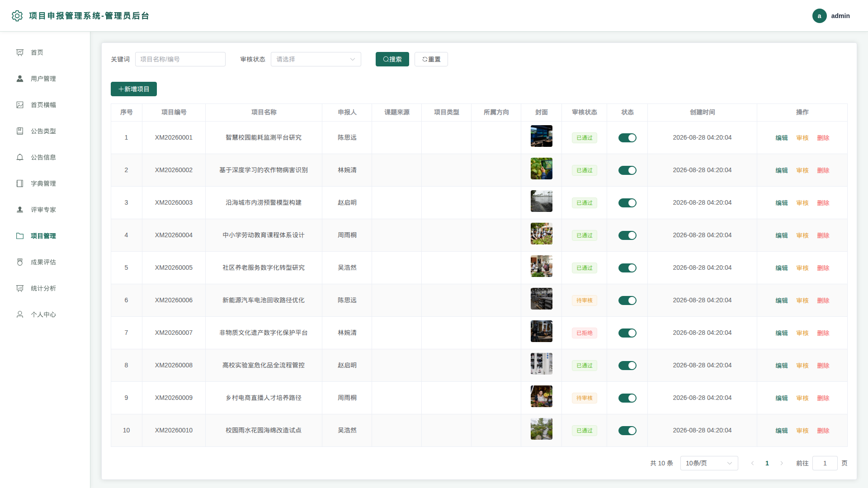Image resolution: width=868 pixels, height=488 pixels.
Task: Click project name 中小学劳动教育课程体系设计
Action: (264, 235)
